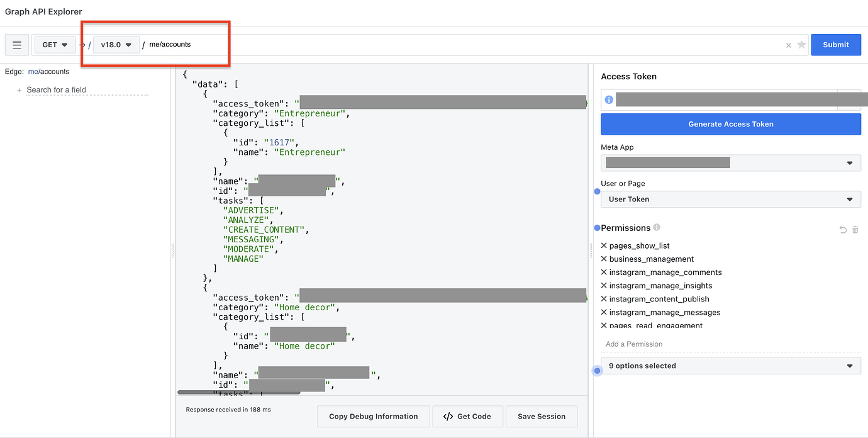The width and height of the screenshot is (868, 438).
Task: Open the Meta App selector dropdown
Action: [731, 162]
